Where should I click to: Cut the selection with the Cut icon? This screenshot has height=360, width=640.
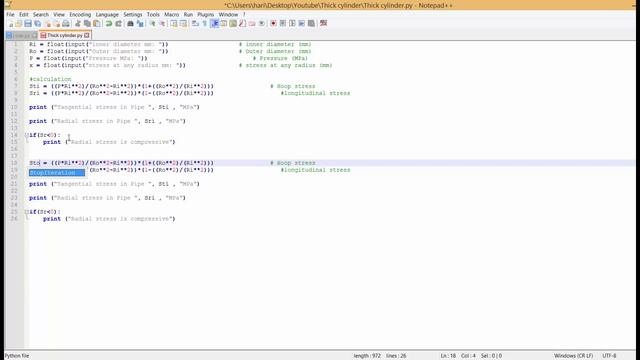click(78, 24)
